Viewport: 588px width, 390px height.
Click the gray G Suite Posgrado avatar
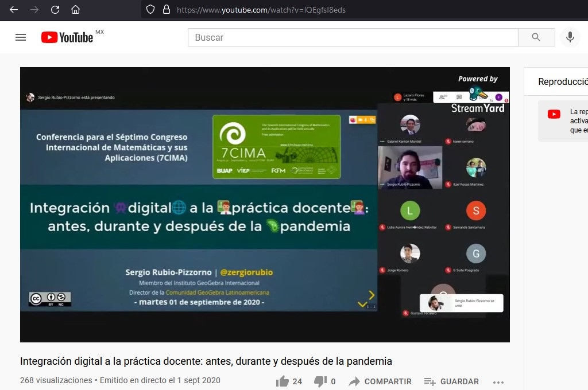point(476,253)
